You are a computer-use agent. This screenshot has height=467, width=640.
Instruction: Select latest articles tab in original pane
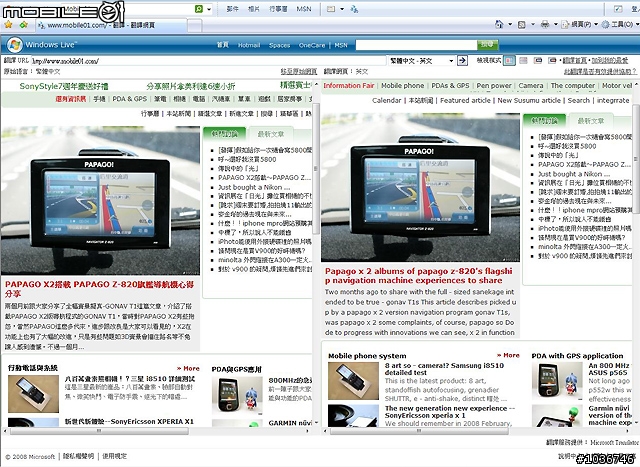[270, 134]
